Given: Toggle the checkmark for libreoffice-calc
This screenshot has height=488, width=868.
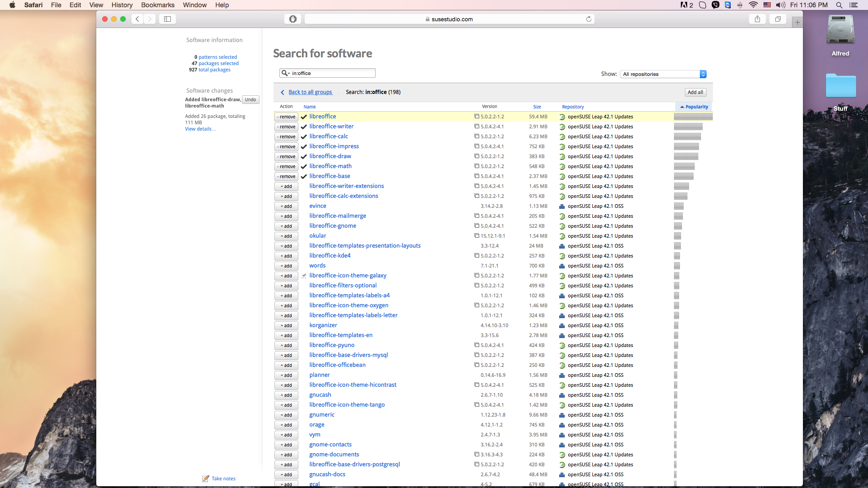Looking at the screenshot, I should coord(304,136).
